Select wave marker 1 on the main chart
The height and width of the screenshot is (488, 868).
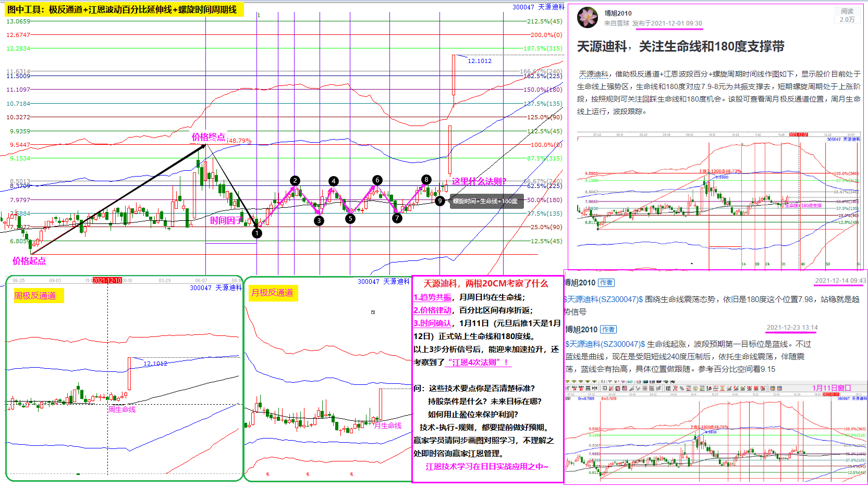[256, 233]
